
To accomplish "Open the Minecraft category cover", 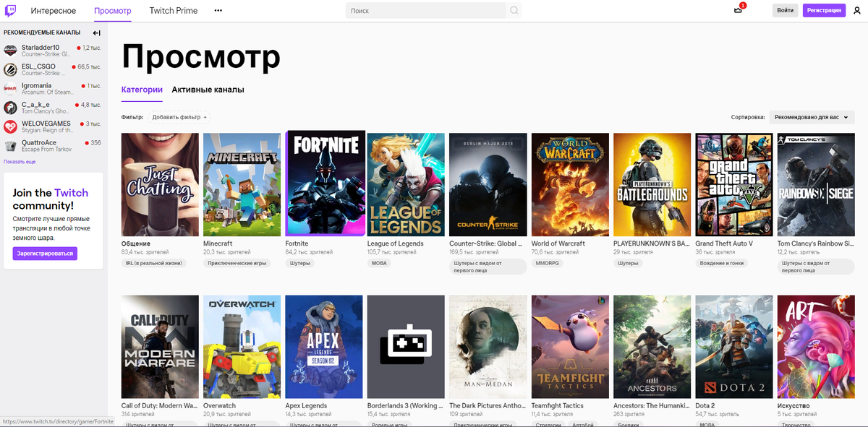I will 242,184.
